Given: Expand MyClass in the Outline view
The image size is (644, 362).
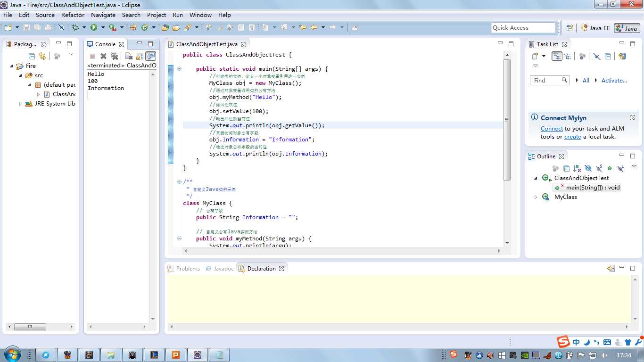Looking at the screenshot, I should pyautogui.click(x=536, y=197).
